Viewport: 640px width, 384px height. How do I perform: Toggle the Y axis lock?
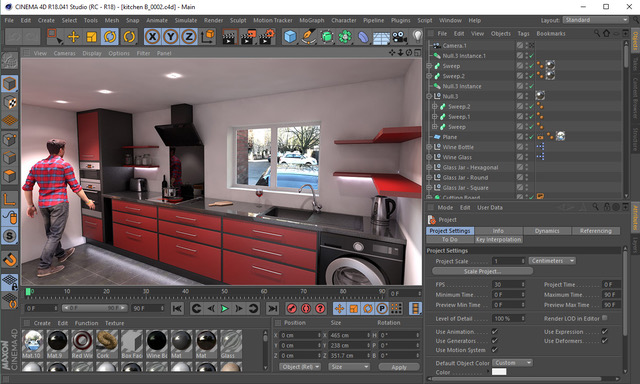[x=171, y=37]
